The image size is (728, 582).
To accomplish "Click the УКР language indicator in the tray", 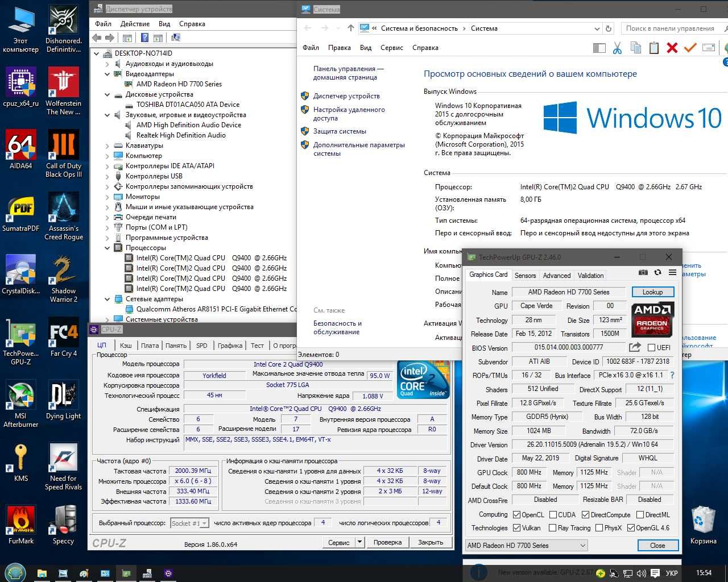I will click(672, 573).
